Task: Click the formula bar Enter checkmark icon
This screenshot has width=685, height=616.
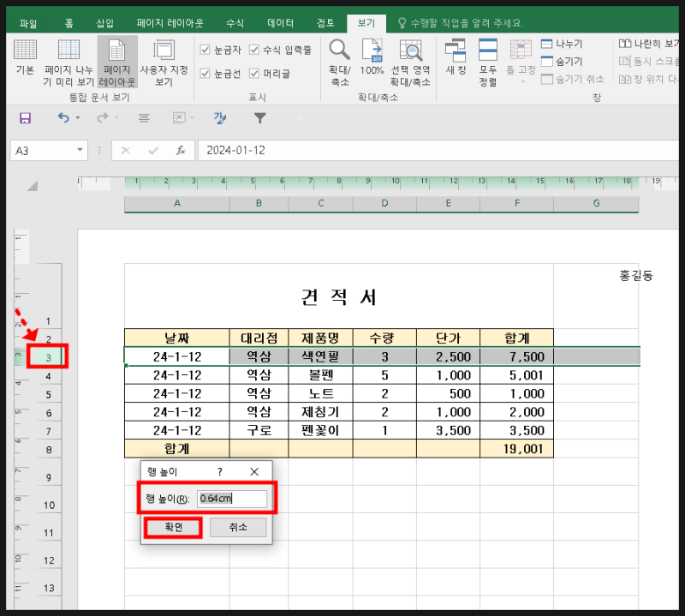Action: [153, 151]
